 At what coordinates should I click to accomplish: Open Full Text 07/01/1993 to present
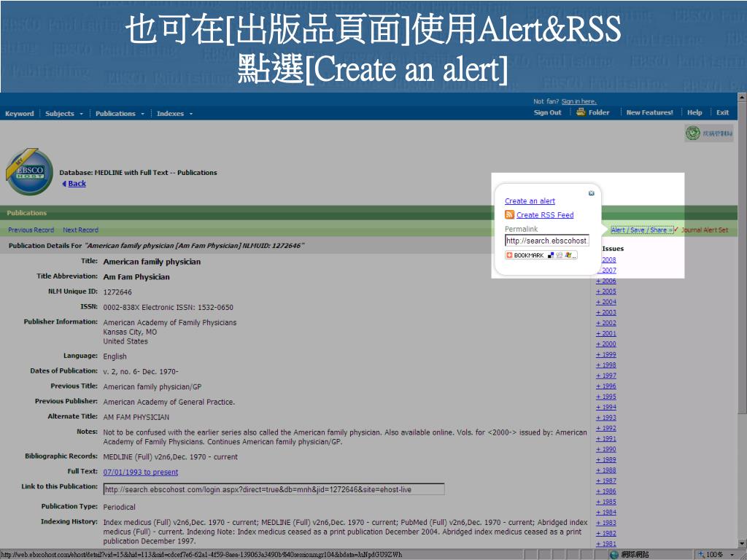[141, 472]
